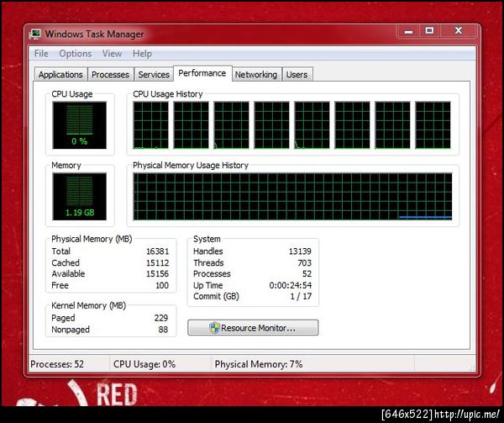Minimize the Task Manager window
This screenshot has height=423, width=504.
[x=408, y=31]
